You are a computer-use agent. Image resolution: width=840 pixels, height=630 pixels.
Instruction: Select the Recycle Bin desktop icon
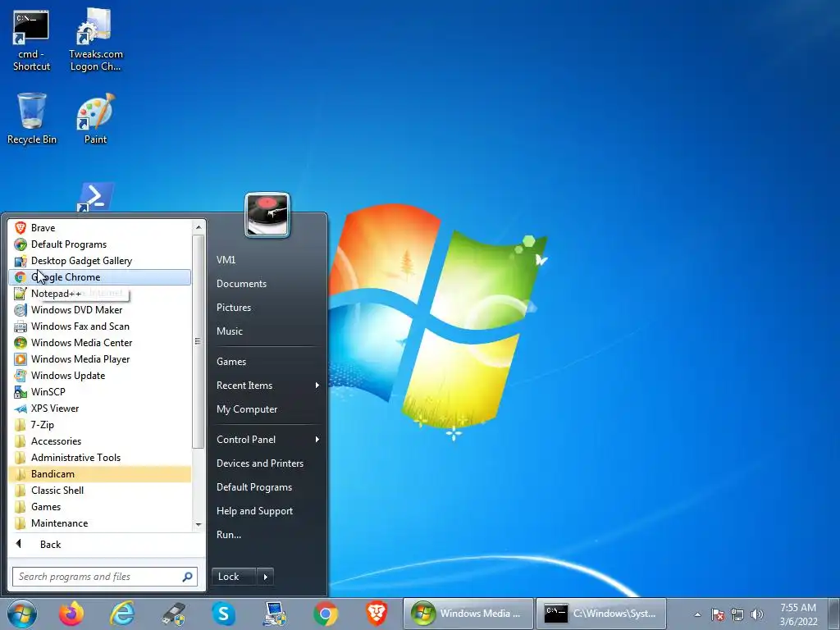[x=32, y=119]
